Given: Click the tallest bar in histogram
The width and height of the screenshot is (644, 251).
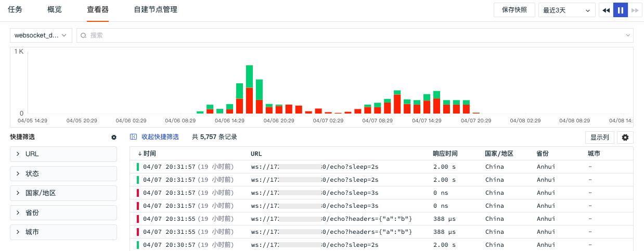Looking at the screenshot, I should coord(249,89).
